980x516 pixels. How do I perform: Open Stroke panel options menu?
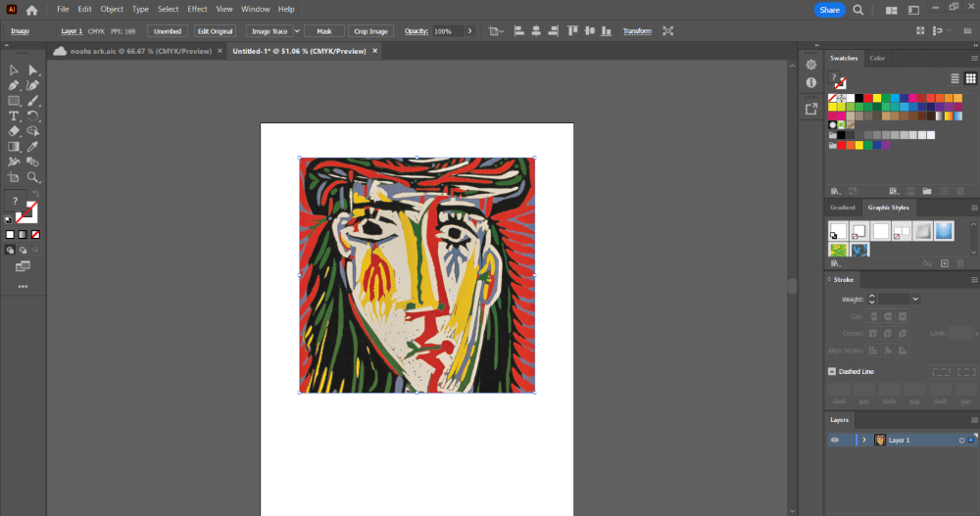(974, 280)
